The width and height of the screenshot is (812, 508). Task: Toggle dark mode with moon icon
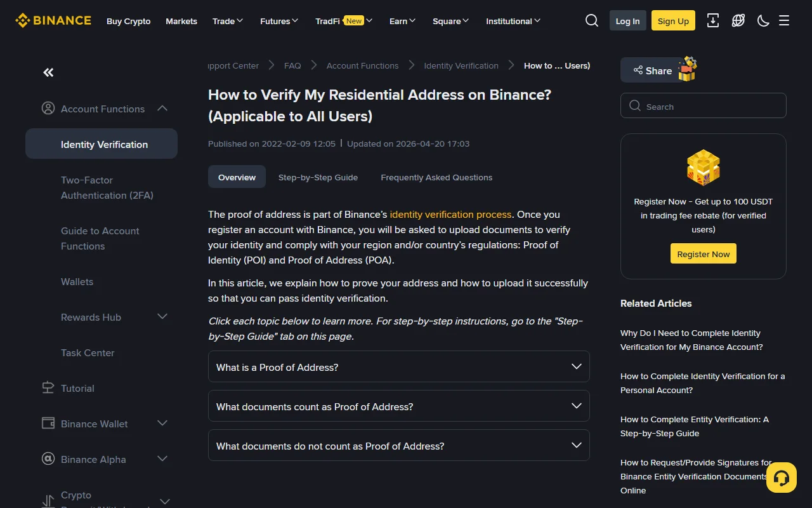click(x=763, y=21)
